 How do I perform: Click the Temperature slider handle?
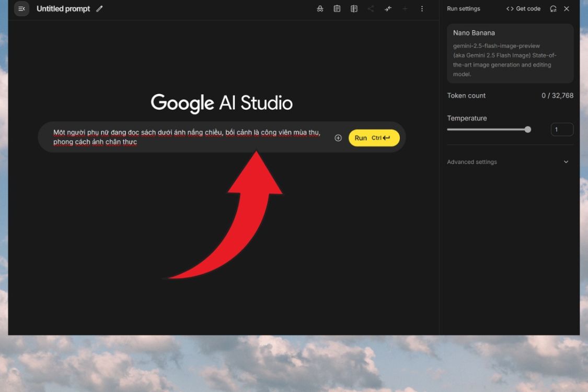tap(527, 130)
